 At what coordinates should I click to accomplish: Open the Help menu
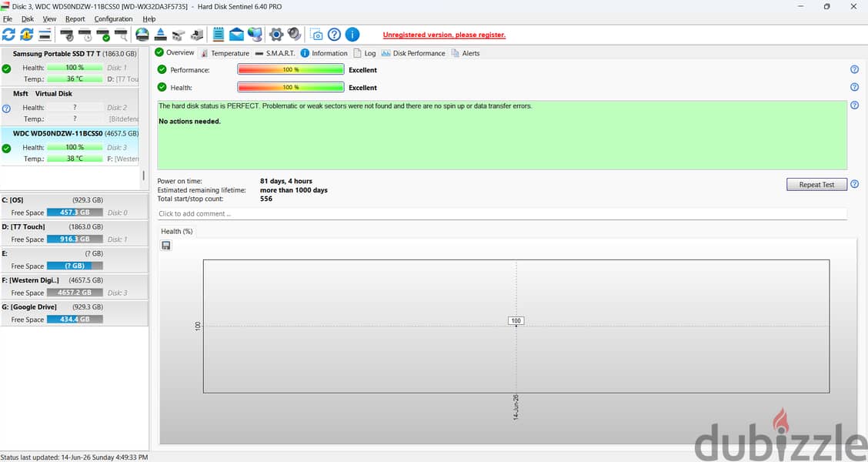pyautogui.click(x=149, y=18)
